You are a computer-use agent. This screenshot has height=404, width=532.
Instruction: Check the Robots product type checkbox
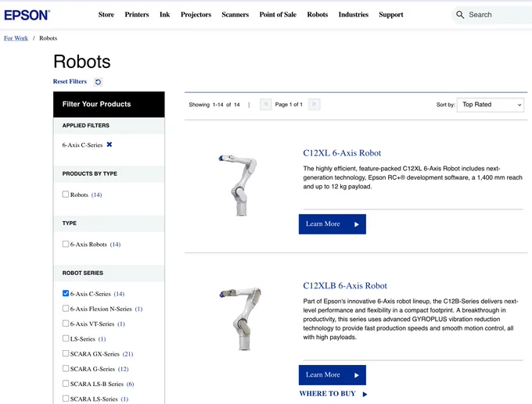pos(66,195)
